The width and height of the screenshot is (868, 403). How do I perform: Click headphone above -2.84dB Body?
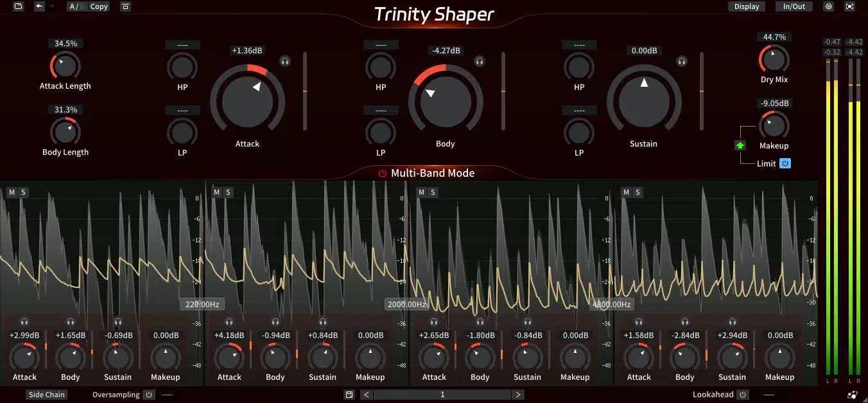(685, 321)
